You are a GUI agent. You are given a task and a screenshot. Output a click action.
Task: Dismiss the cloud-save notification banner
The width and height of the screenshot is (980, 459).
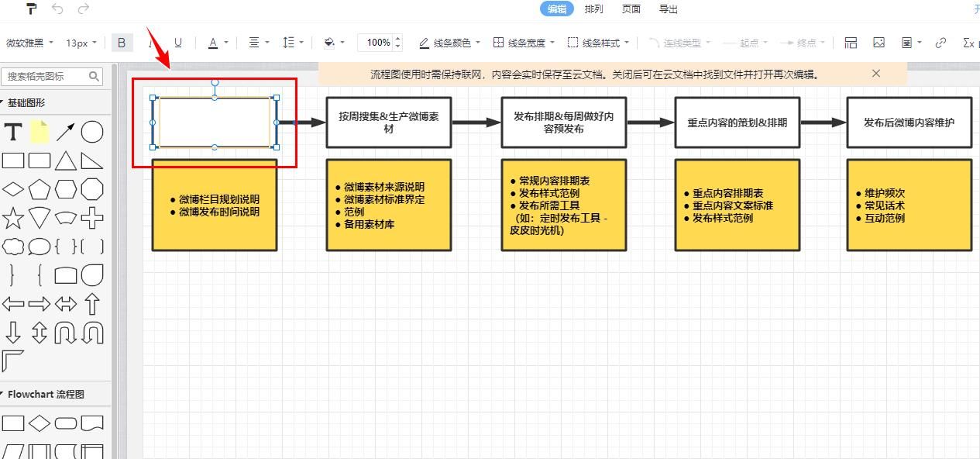(875, 74)
